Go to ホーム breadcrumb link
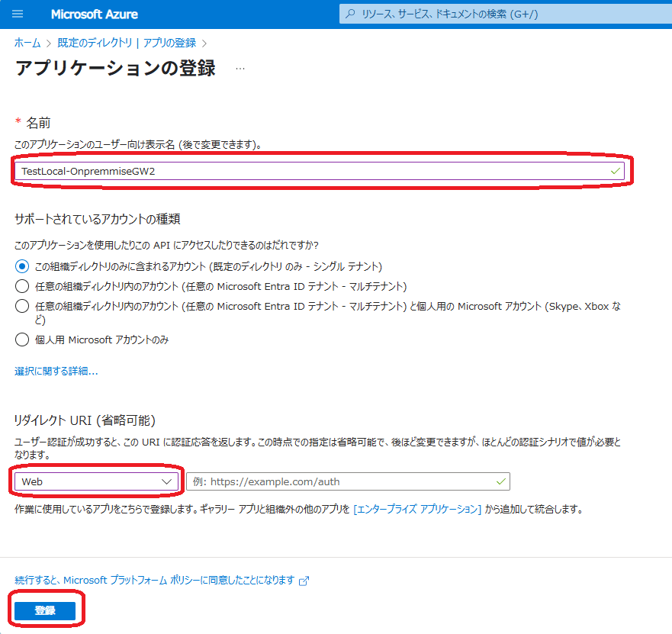 [27, 43]
